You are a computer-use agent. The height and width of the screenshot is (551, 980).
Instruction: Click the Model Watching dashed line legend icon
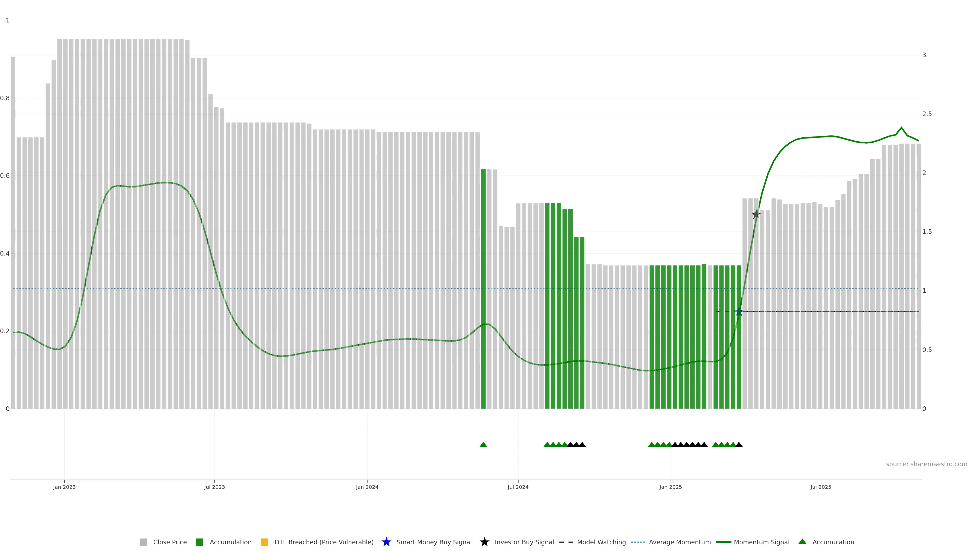click(566, 542)
